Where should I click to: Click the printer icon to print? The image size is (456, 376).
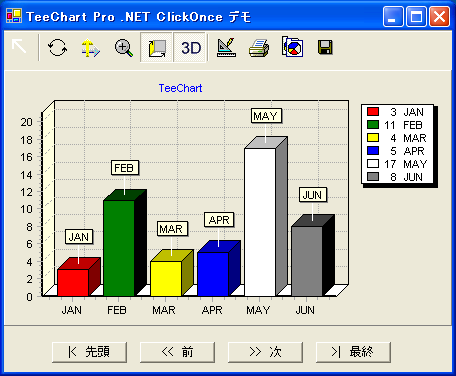tap(259, 48)
